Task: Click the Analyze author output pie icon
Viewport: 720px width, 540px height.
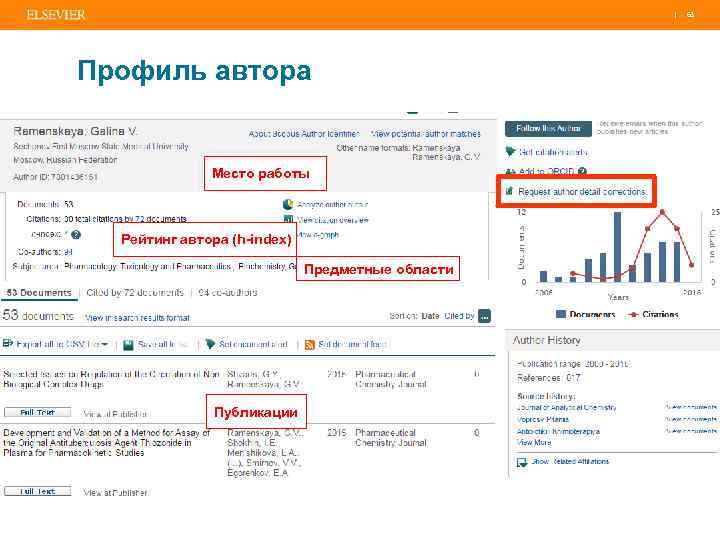Action: tap(288, 204)
